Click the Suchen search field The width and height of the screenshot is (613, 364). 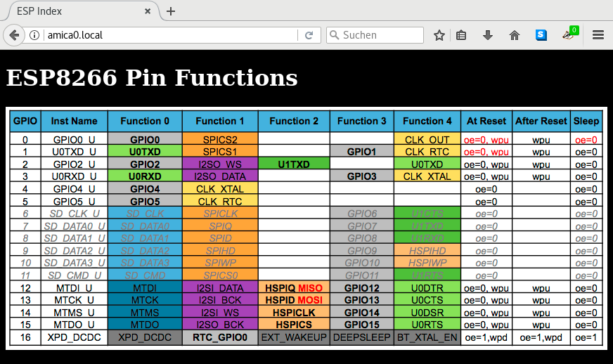click(380, 35)
